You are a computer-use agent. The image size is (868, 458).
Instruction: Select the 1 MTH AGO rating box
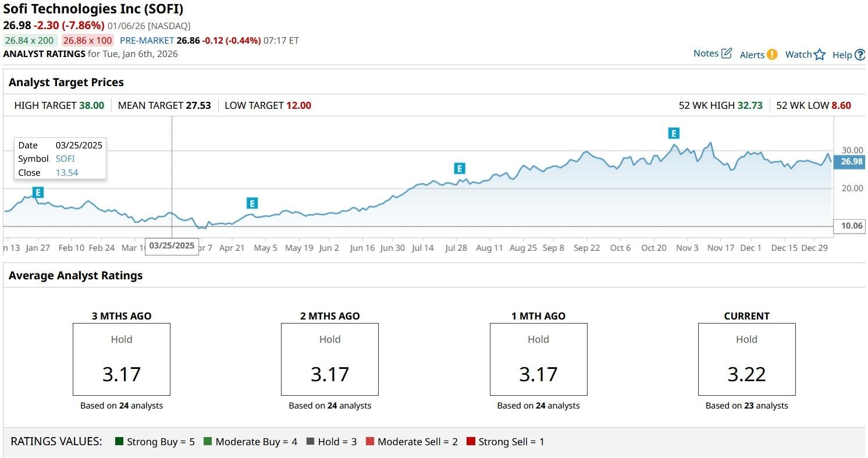tap(538, 359)
